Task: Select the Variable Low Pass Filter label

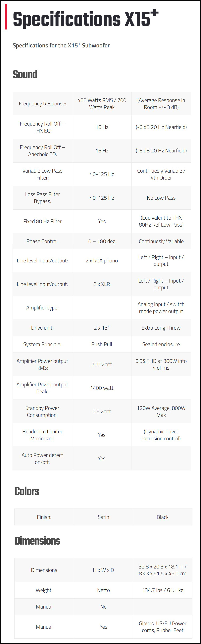Action: pyautogui.click(x=42, y=174)
